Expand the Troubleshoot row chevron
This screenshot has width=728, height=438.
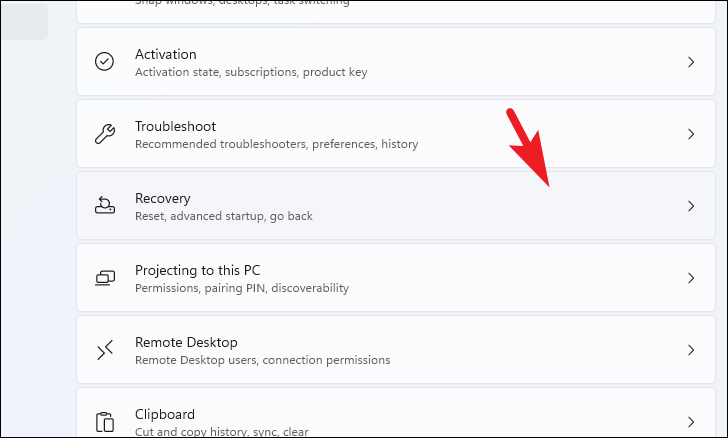click(x=691, y=134)
